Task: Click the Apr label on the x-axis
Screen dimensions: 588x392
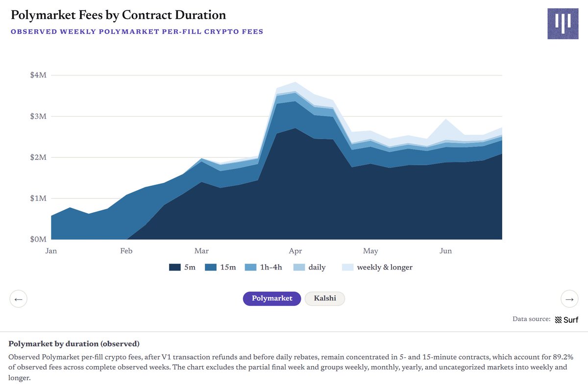Action: [295, 251]
